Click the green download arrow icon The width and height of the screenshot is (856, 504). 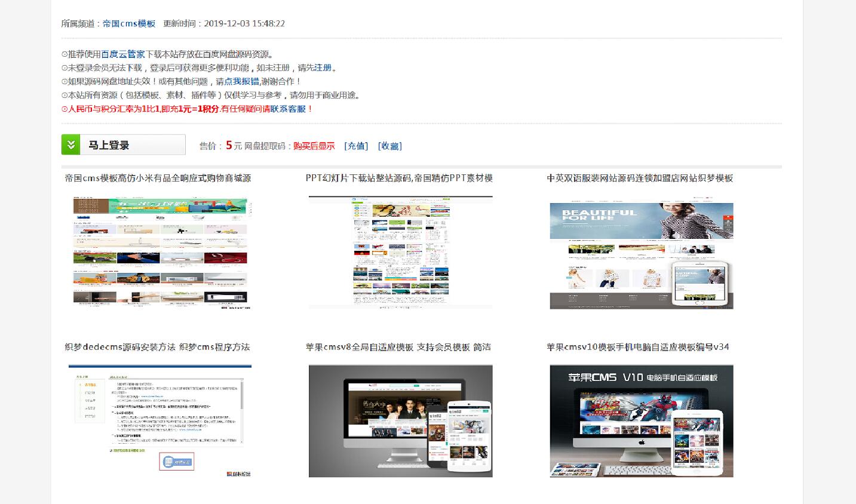[x=71, y=145]
